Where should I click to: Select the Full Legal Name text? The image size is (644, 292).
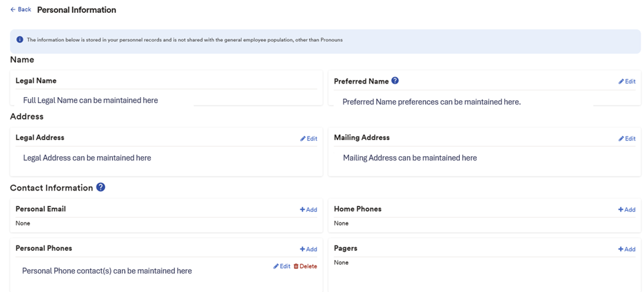[90, 100]
